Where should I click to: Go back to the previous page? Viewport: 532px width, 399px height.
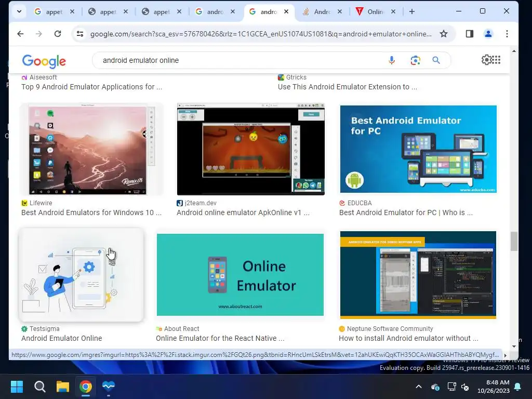20,34
